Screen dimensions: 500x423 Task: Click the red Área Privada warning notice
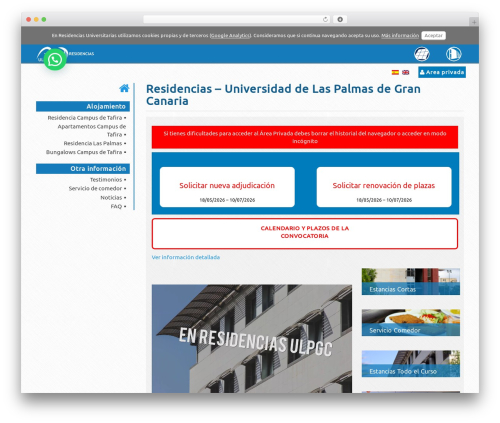click(305, 137)
